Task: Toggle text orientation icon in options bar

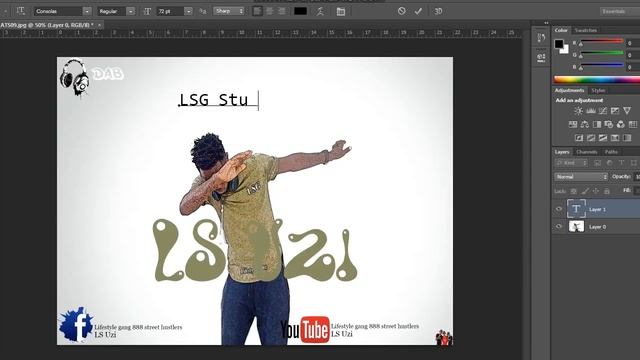Action: (20, 11)
